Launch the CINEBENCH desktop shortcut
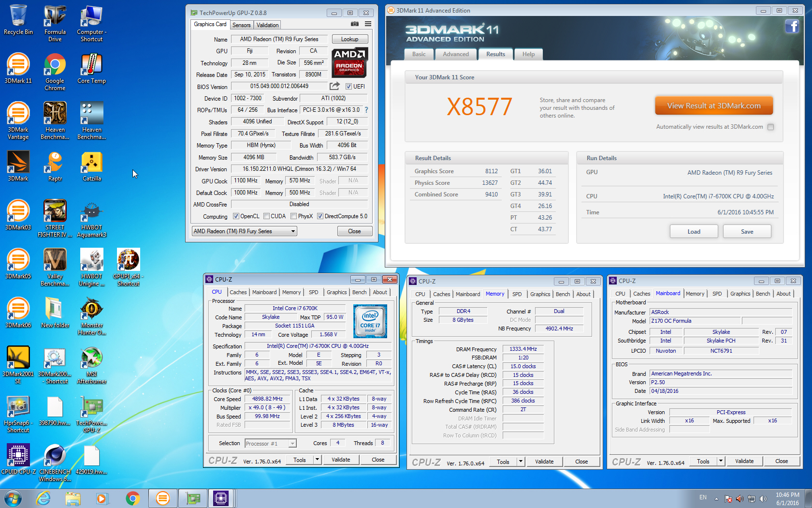812x508 pixels. (x=55, y=463)
